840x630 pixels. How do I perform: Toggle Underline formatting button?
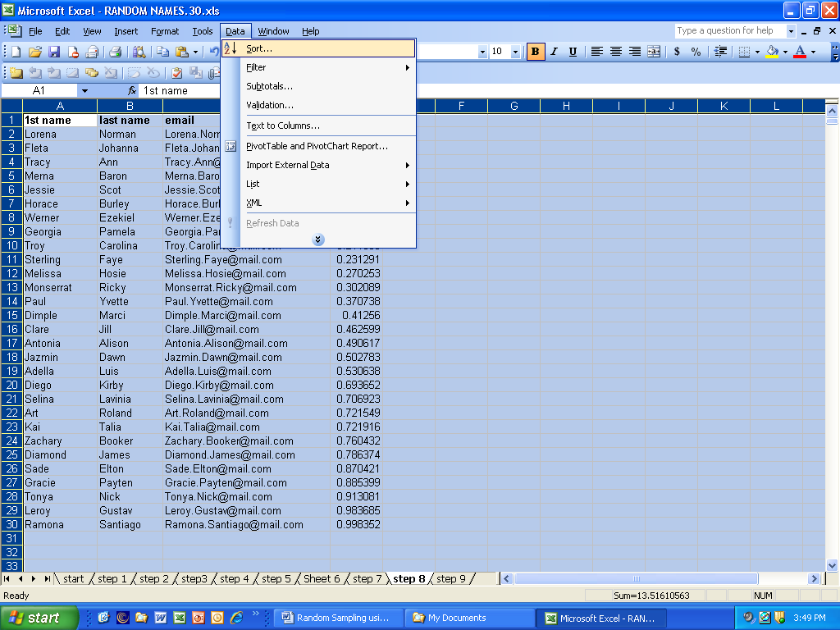click(x=573, y=52)
